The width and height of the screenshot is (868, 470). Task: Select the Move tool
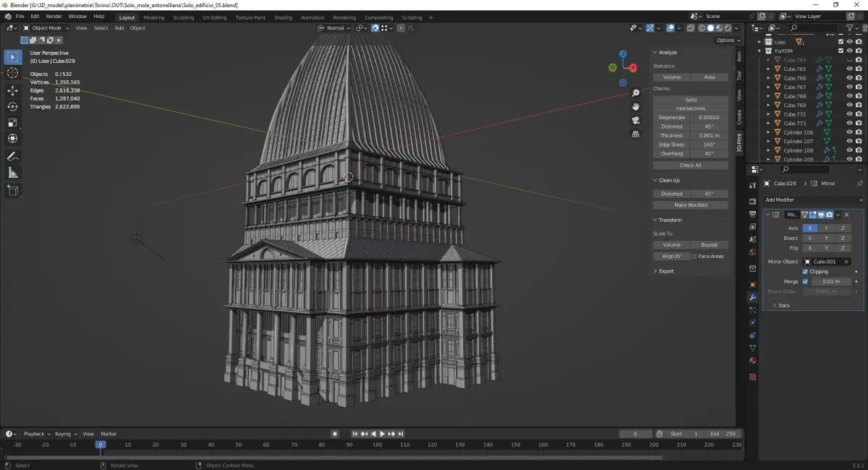coord(12,90)
